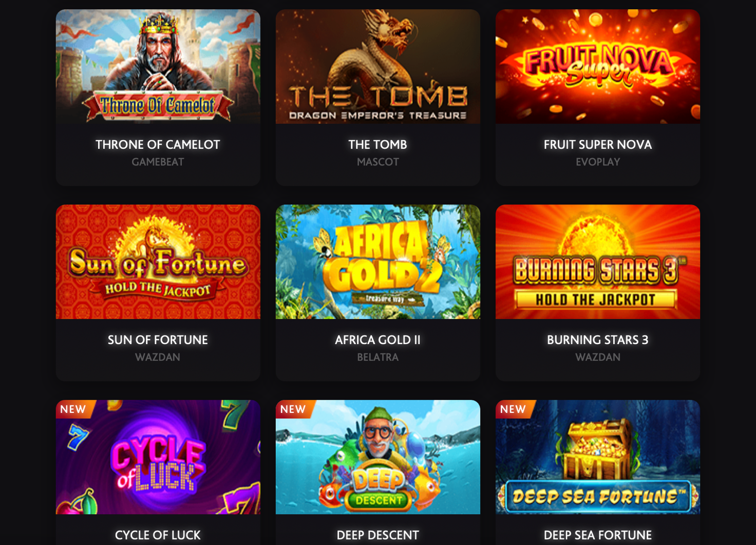Image resolution: width=756 pixels, height=545 pixels.
Task: Click the NEW badge on Cycle of Luck
Action: (x=73, y=409)
